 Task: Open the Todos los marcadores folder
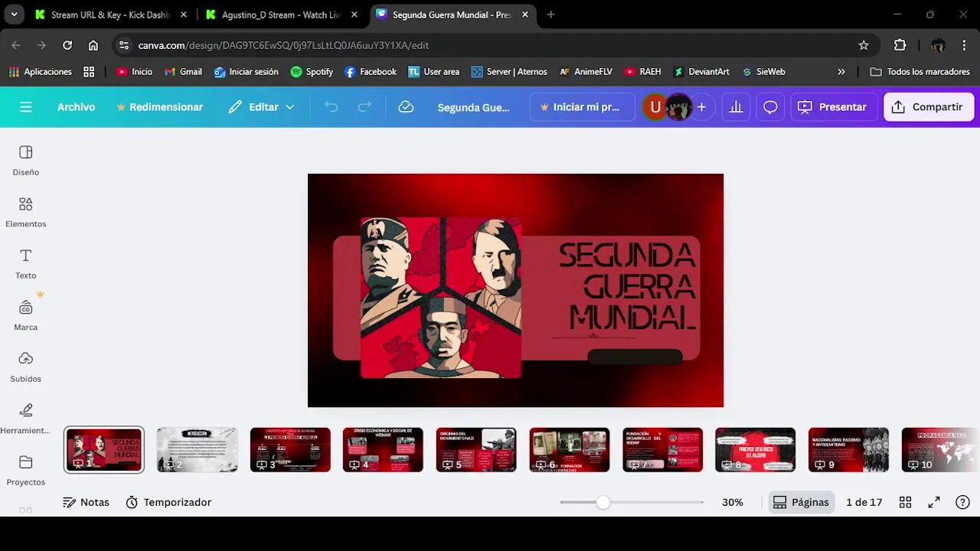920,72
